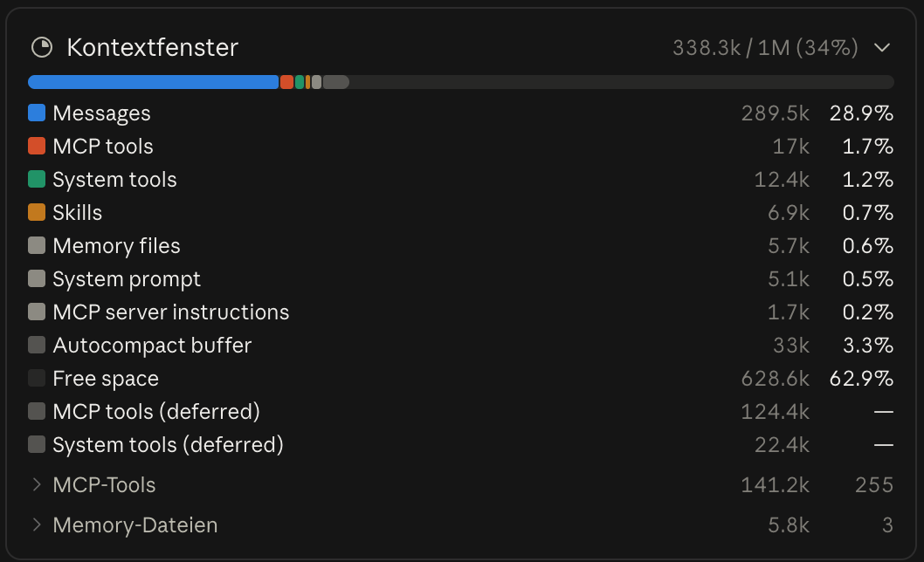This screenshot has height=562, width=924.
Task: Select the MCP server instructions row
Action: point(461,312)
